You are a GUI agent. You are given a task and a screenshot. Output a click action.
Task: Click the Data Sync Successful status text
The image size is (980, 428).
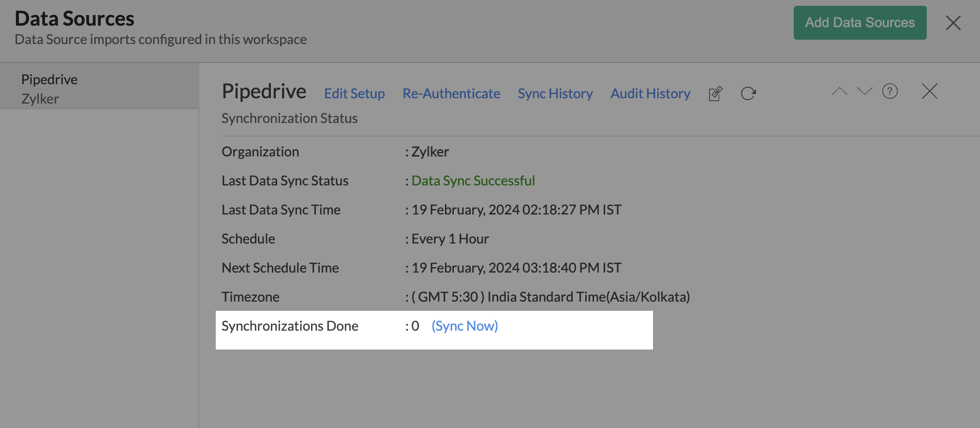coord(473,181)
